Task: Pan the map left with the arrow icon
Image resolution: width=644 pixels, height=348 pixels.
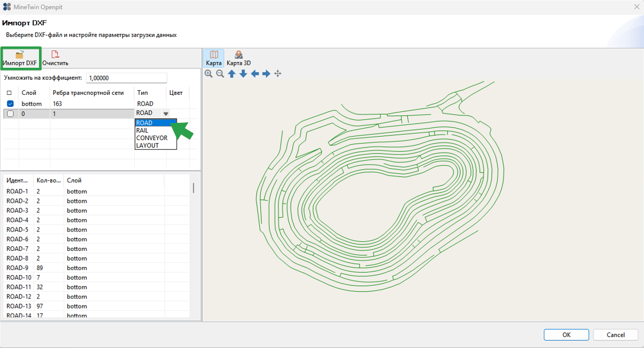Action: [255, 74]
